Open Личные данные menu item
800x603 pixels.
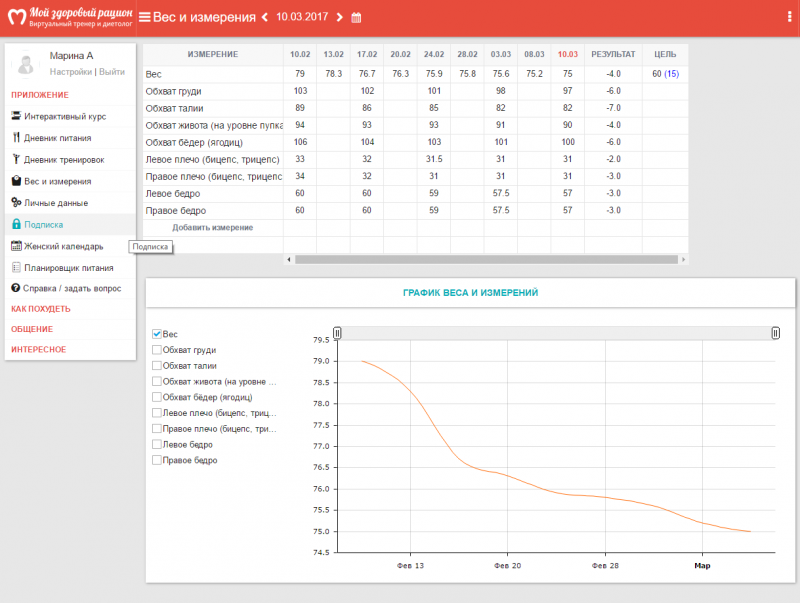tap(70, 203)
